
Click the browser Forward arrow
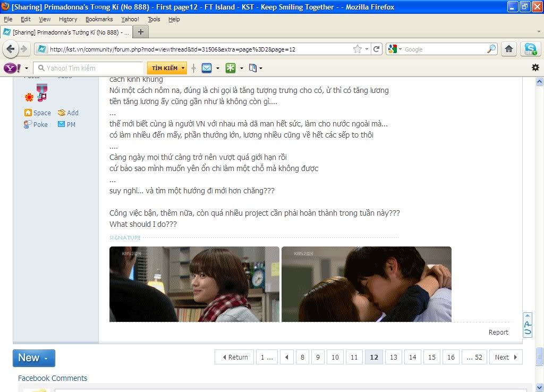coord(24,49)
